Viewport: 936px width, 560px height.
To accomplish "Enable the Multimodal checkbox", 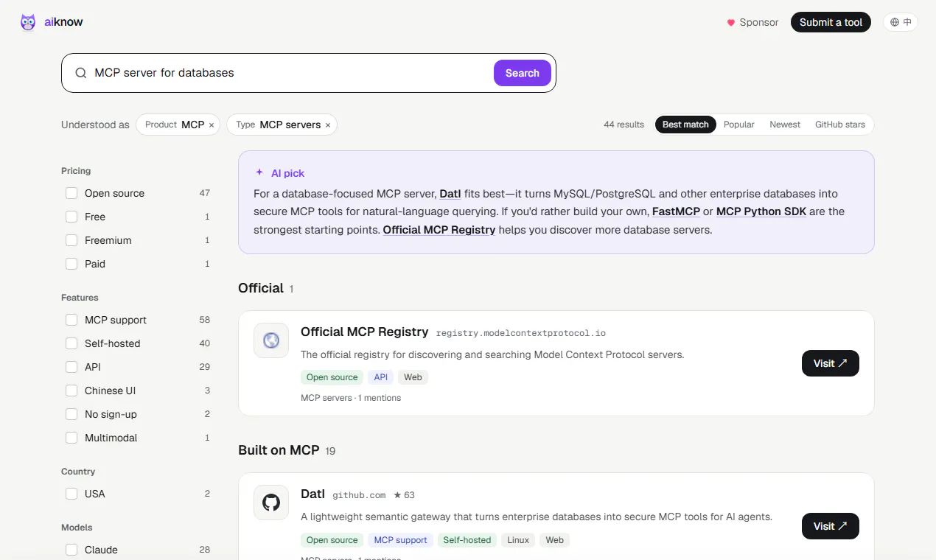I will [71, 438].
